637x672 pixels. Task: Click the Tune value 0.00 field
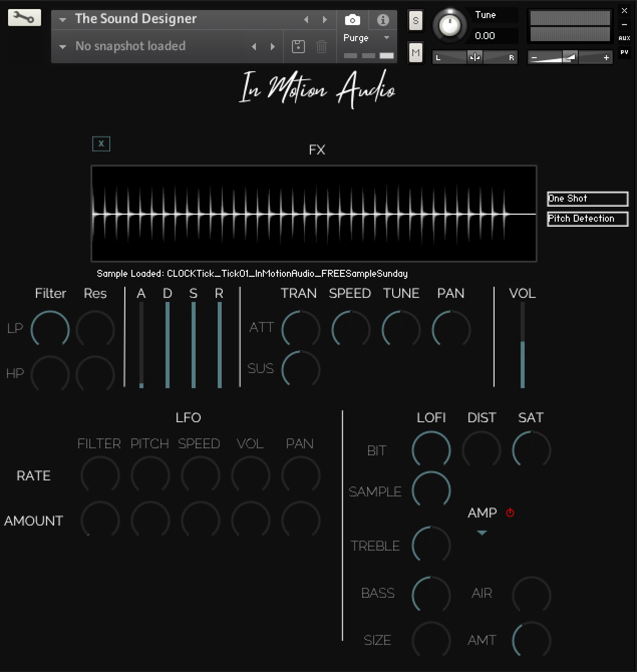coord(496,36)
